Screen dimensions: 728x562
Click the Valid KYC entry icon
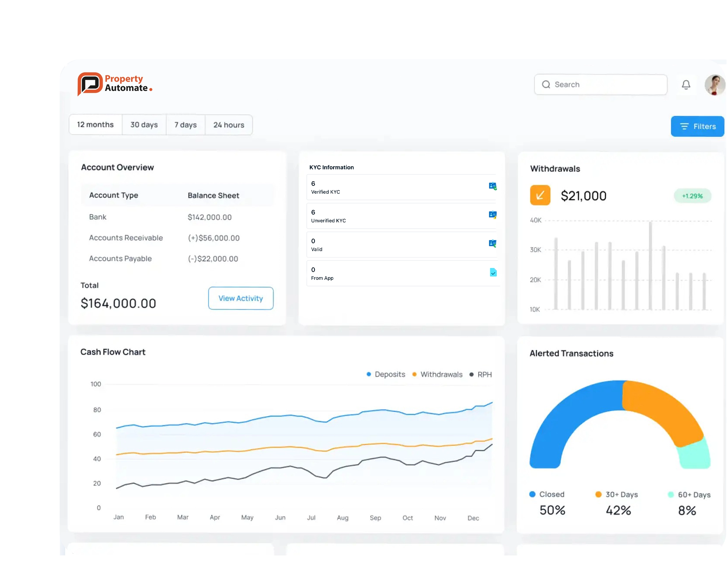pos(493,244)
